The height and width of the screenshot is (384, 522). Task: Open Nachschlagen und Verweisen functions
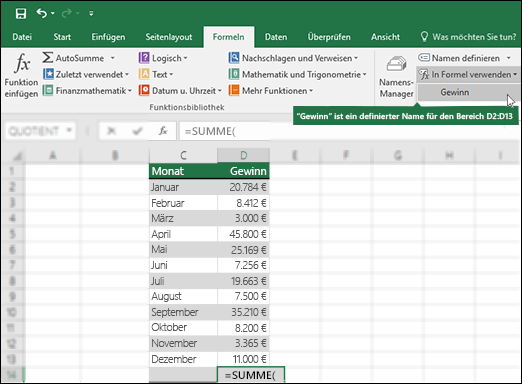(293, 58)
